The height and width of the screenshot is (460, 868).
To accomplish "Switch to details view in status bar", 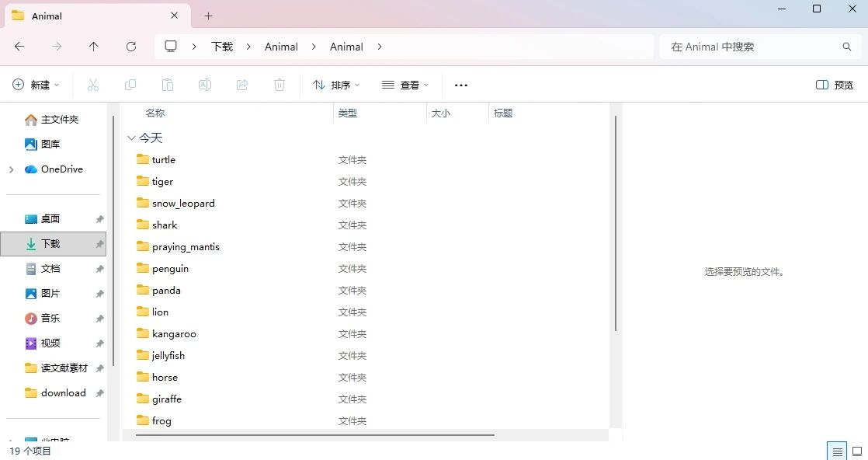I will coord(836,451).
